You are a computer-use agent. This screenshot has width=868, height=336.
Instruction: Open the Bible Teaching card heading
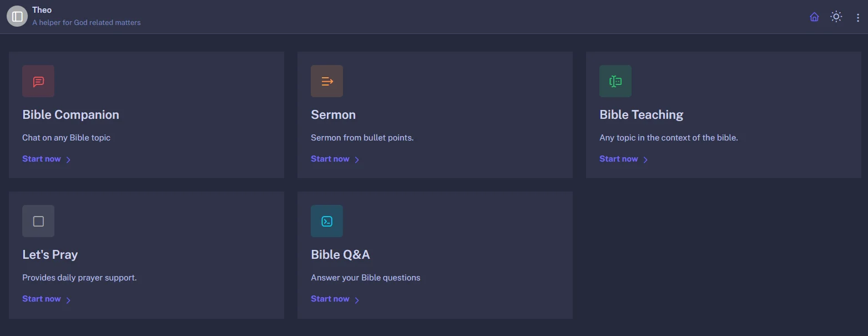641,115
